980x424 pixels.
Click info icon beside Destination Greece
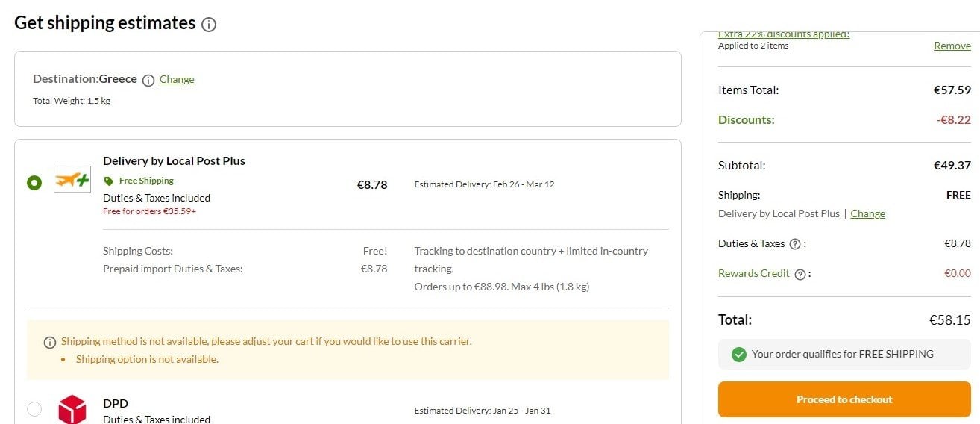[x=148, y=81]
